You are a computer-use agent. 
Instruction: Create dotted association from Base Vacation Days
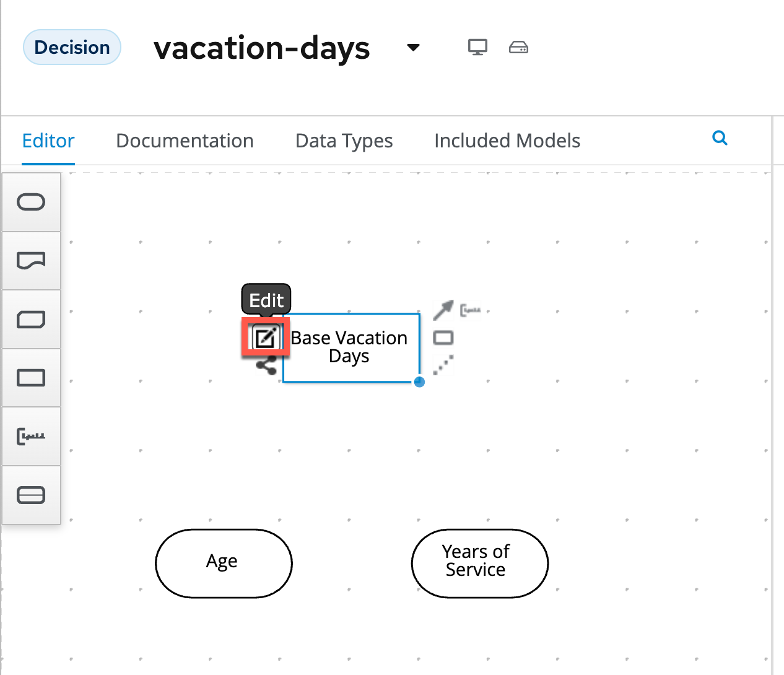(443, 365)
